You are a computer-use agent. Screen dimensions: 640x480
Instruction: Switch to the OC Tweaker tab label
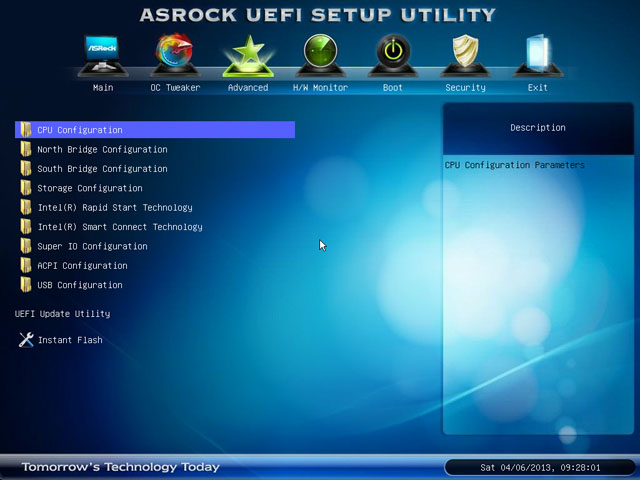[x=175, y=87]
